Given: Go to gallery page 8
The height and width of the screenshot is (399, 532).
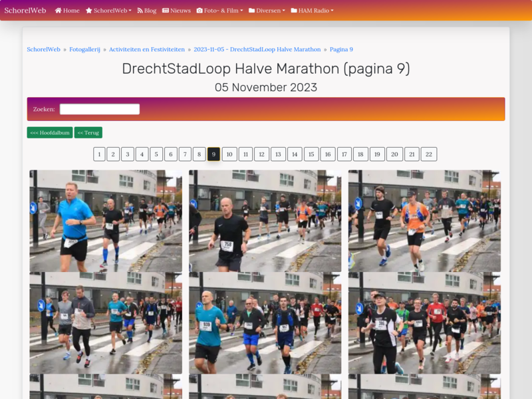Looking at the screenshot, I should [x=199, y=154].
